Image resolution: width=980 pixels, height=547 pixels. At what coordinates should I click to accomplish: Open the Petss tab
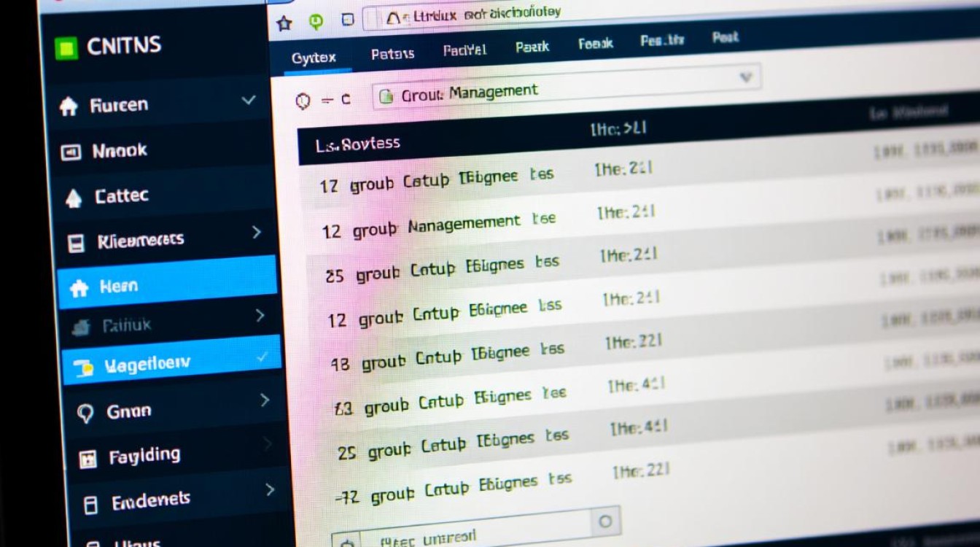click(392, 54)
